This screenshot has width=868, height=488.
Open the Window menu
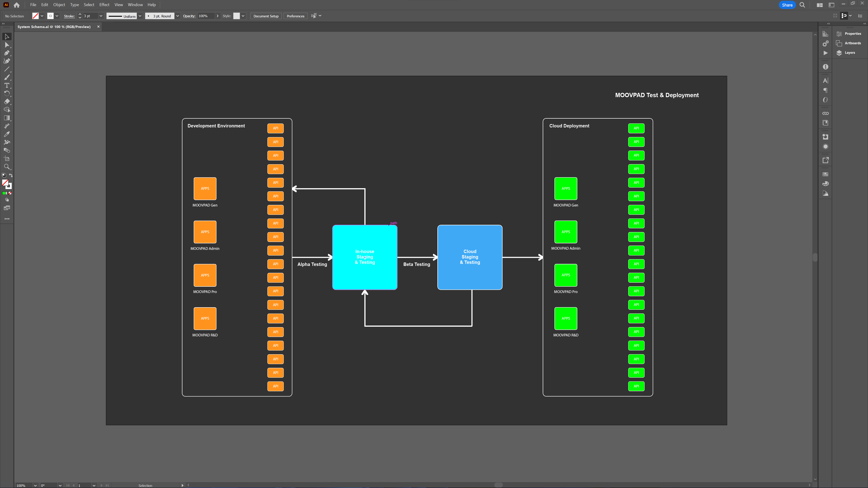click(135, 5)
